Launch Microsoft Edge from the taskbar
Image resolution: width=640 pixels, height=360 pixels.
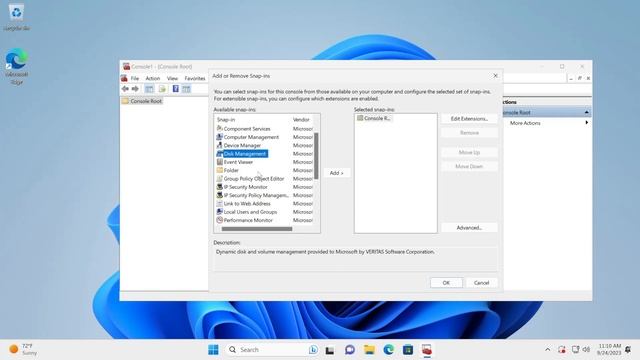389,350
